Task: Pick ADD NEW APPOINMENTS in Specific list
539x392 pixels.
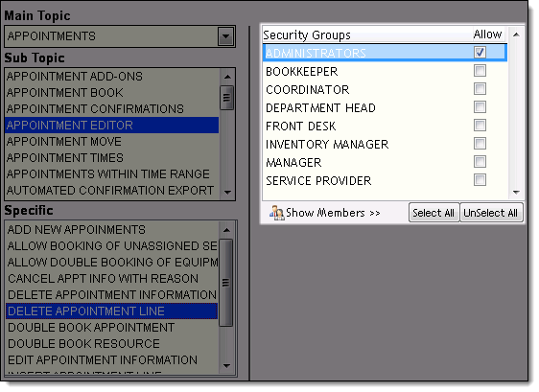Action: (111, 229)
